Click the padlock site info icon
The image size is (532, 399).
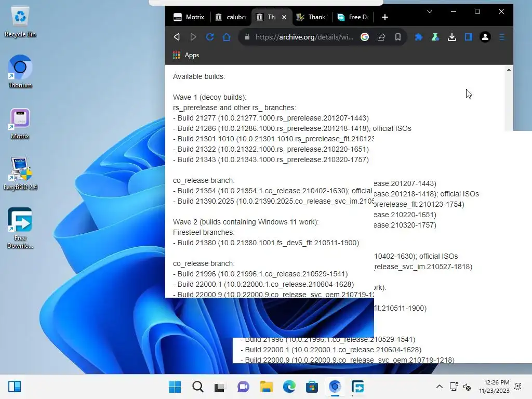pyautogui.click(x=247, y=37)
